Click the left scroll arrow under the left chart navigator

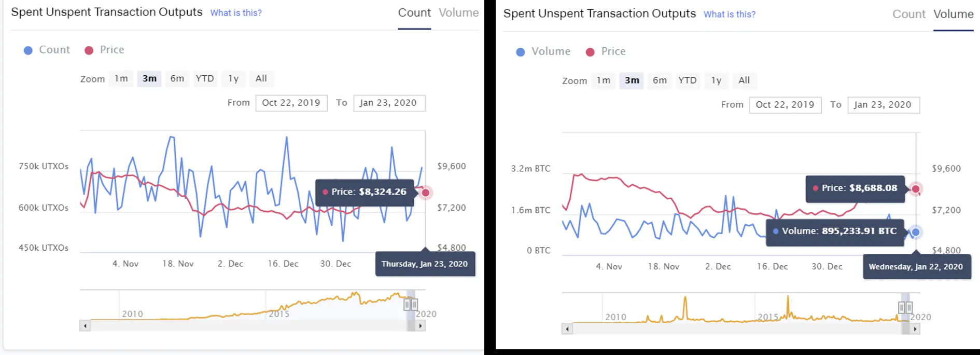[85, 326]
